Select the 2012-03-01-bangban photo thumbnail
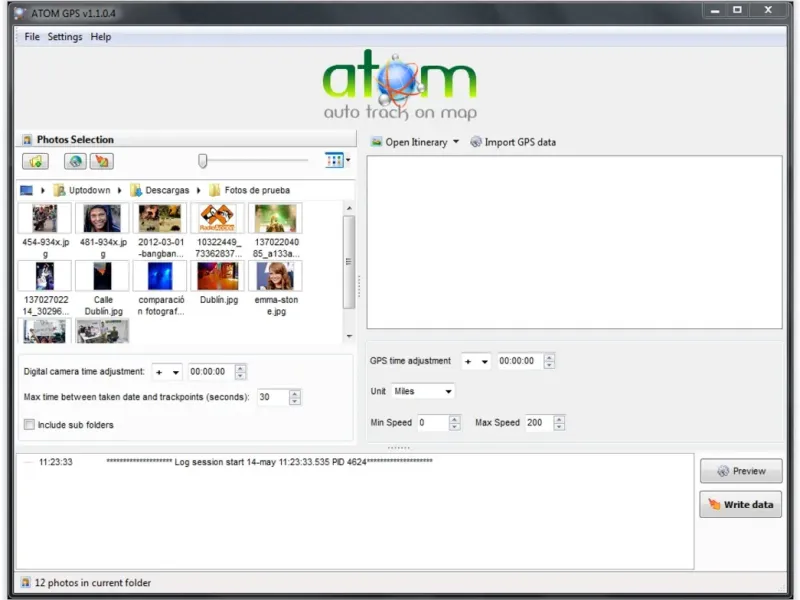800x600 pixels. pyautogui.click(x=160, y=218)
